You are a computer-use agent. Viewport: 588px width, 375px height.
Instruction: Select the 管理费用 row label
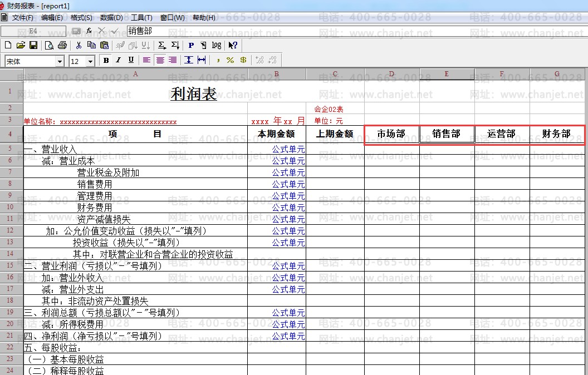coord(95,195)
